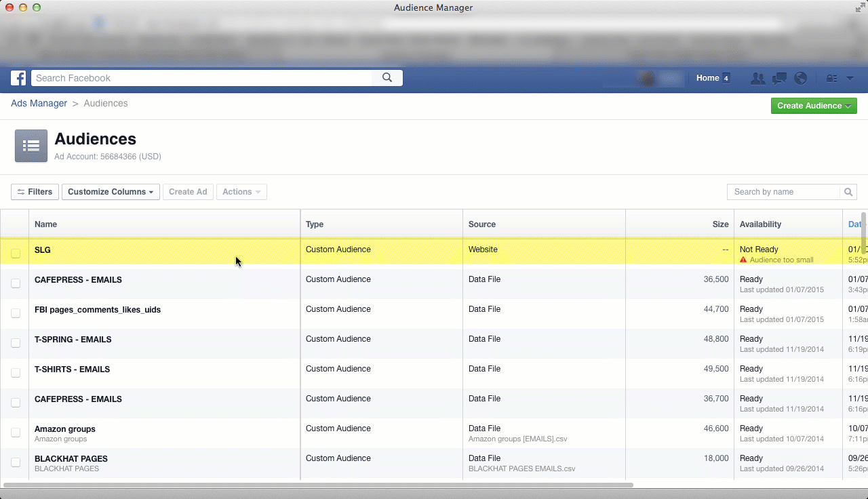Focus the Search Facebook field
The width and height of the screenshot is (868, 499).
(x=202, y=78)
